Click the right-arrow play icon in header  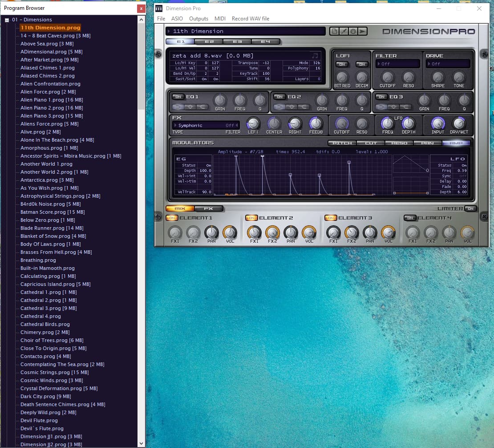(x=362, y=31)
